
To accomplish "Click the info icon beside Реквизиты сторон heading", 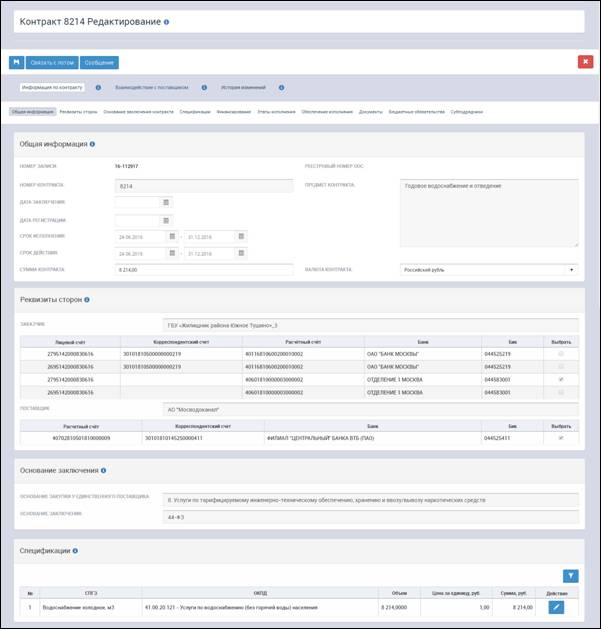I will 87,300.
